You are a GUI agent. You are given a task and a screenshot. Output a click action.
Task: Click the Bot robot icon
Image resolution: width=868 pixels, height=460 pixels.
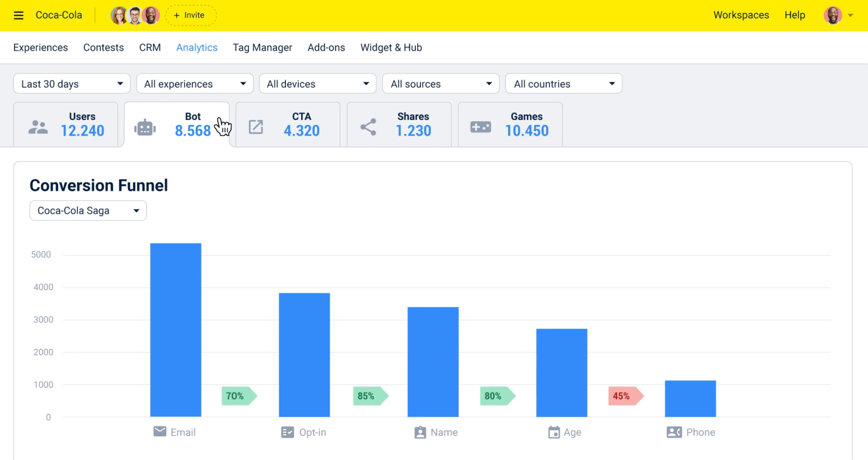(145, 128)
